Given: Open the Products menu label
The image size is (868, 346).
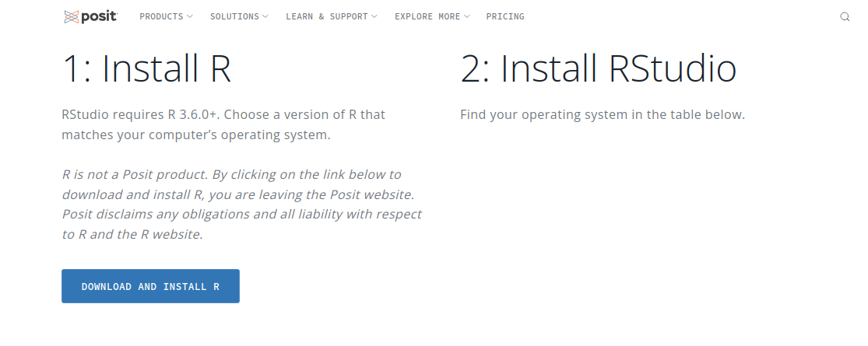Looking at the screenshot, I should [x=161, y=16].
